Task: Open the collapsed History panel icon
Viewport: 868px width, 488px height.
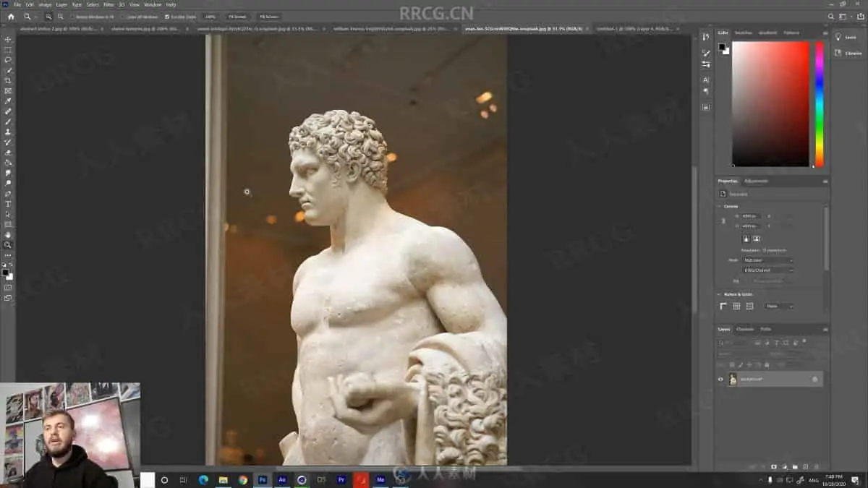Action: (x=706, y=37)
